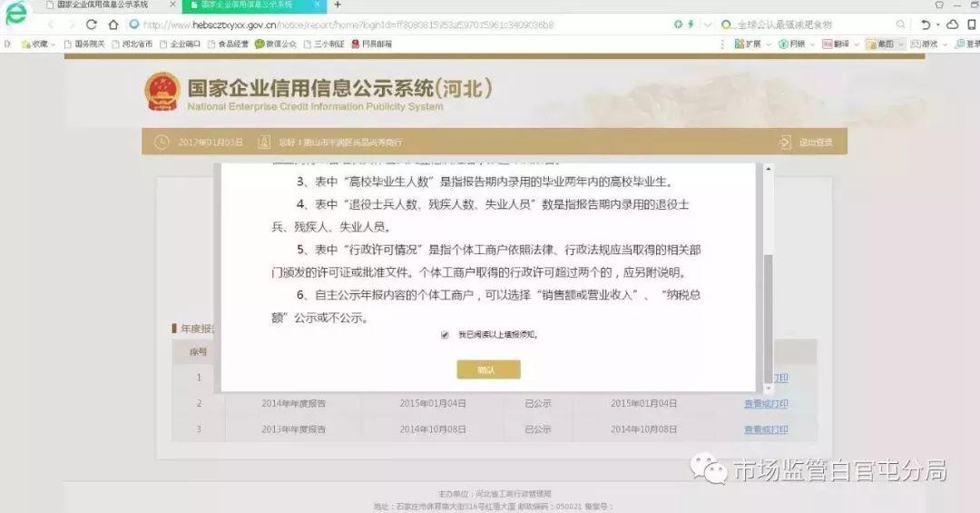Reload the page with refresh icon
The height and width of the screenshot is (513, 980).
[92, 25]
